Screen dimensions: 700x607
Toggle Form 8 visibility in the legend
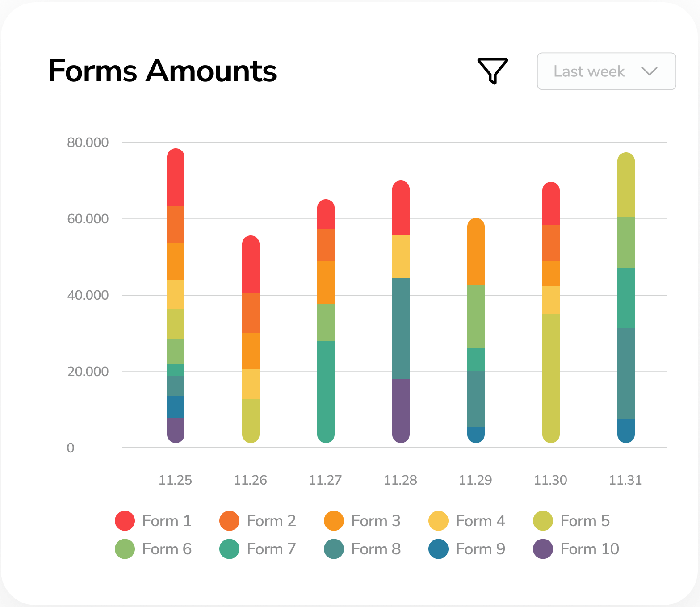[x=333, y=549]
